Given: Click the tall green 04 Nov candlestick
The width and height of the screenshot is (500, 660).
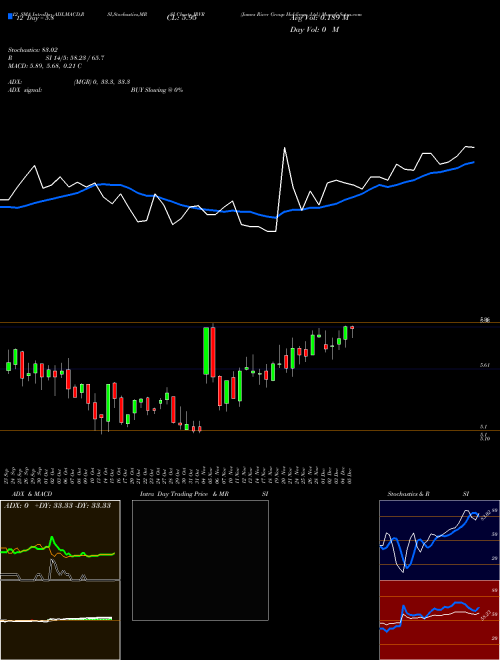Looking at the screenshot, I should [206, 351].
